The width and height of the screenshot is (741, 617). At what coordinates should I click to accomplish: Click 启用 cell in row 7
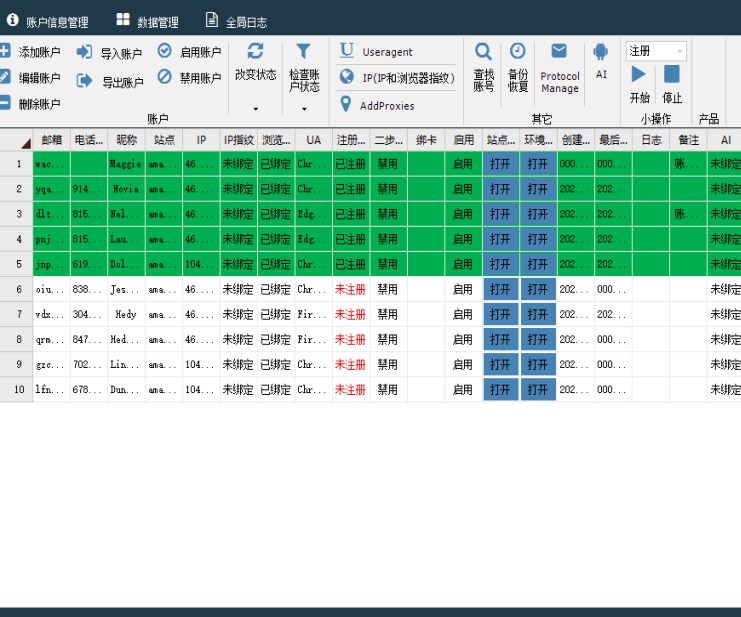click(463, 314)
